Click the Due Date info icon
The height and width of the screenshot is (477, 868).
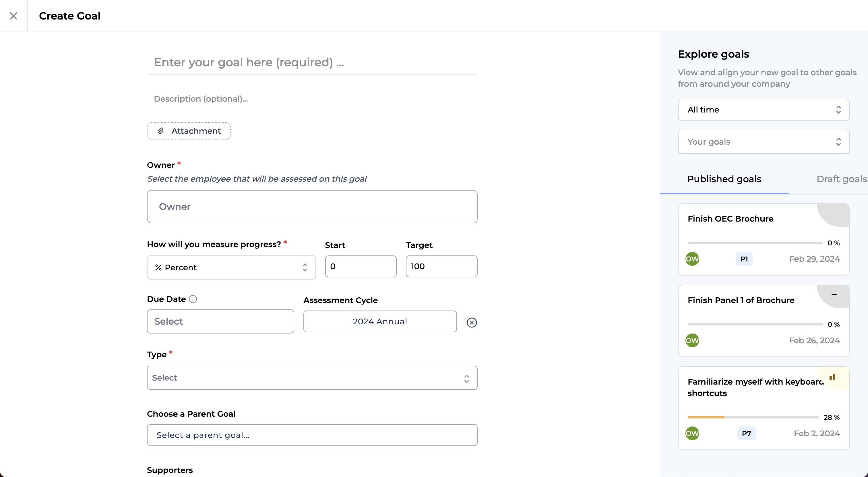[193, 299]
